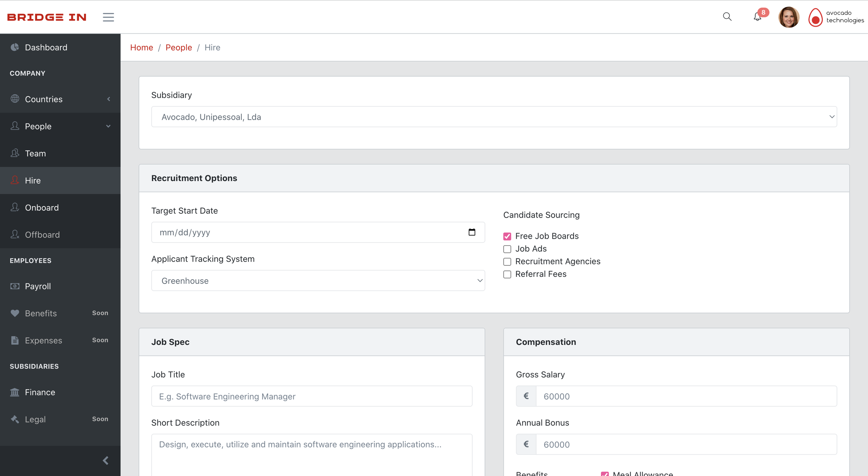Image resolution: width=868 pixels, height=476 pixels.
Task: Collapse sidebar with bottom arrow icon
Action: 106,460
